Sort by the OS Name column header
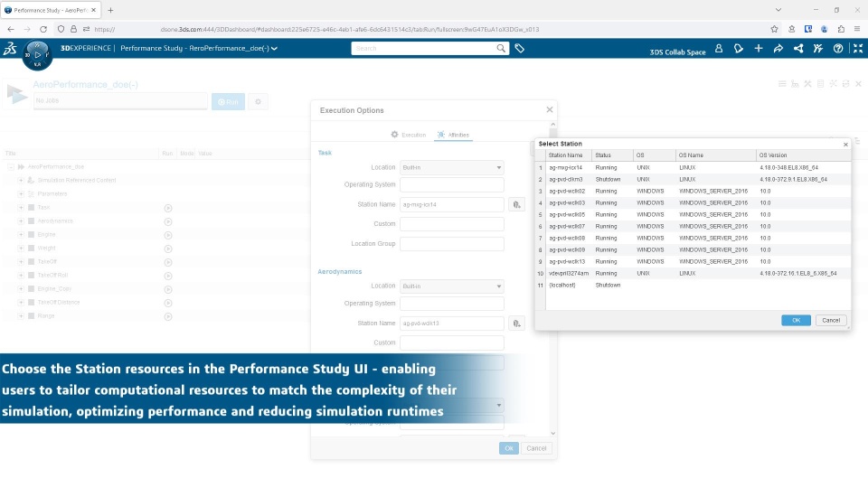The height and width of the screenshot is (488, 868). point(716,155)
